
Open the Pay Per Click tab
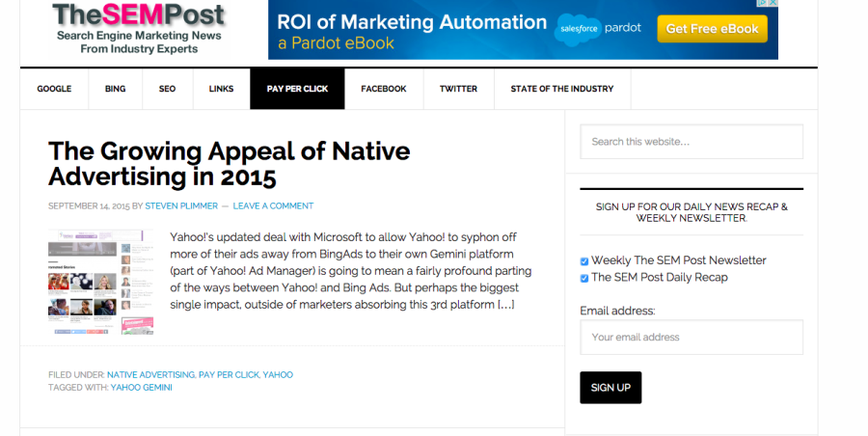tap(297, 89)
